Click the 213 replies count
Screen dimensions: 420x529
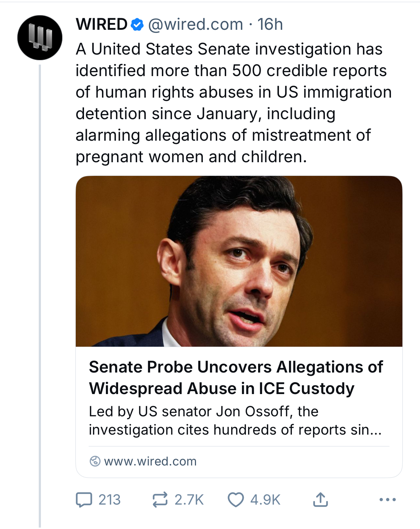click(x=109, y=500)
